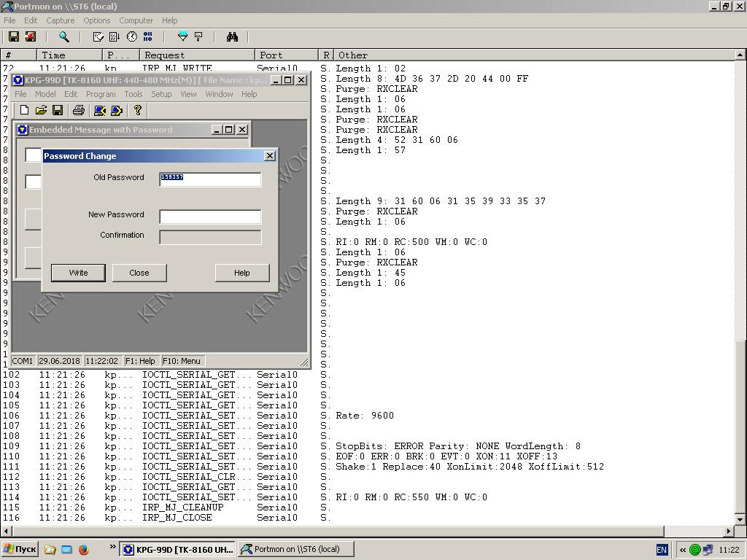Click the yellow question mark Help icon
Viewport: 747px width, 560px height.
coord(138,111)
